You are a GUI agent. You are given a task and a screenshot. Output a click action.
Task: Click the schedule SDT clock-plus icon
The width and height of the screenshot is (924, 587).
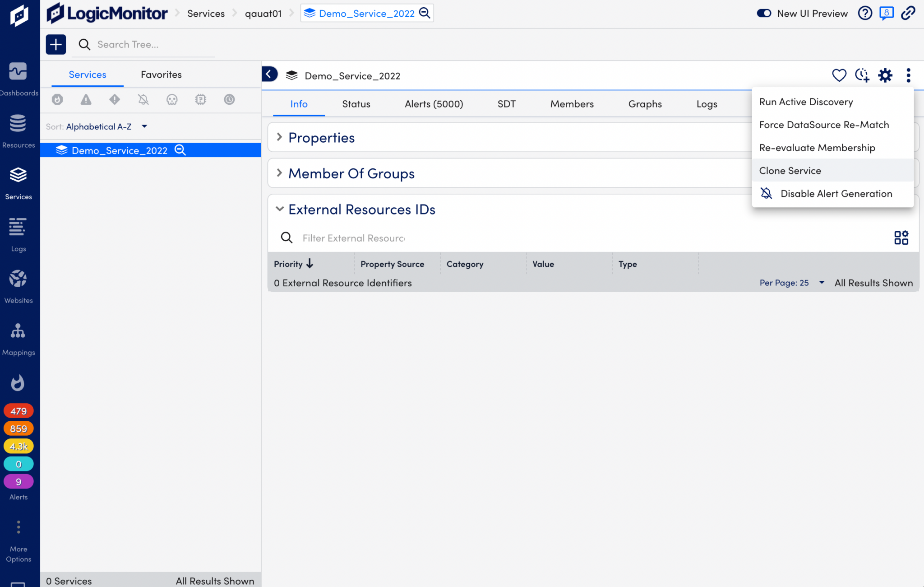[862, 75]
